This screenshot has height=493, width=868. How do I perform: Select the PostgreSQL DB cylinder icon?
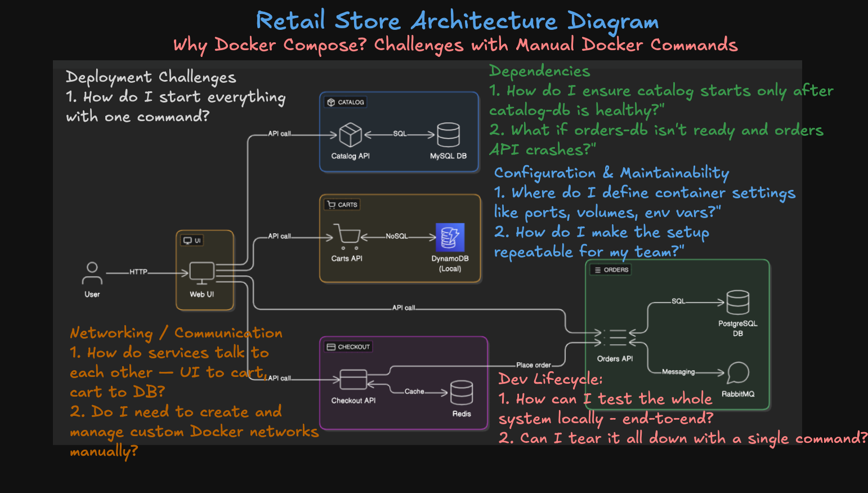(737, 303)
